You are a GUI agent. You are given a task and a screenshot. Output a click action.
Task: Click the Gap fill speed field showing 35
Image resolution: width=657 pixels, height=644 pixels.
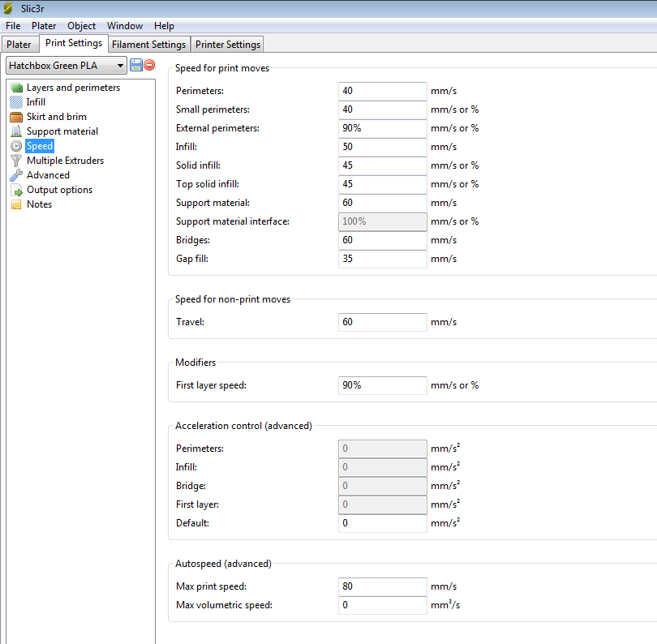[x=383, y=259]
